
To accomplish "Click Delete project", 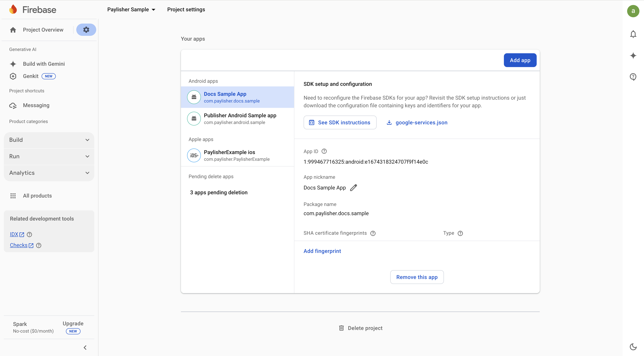I will 360,328.
